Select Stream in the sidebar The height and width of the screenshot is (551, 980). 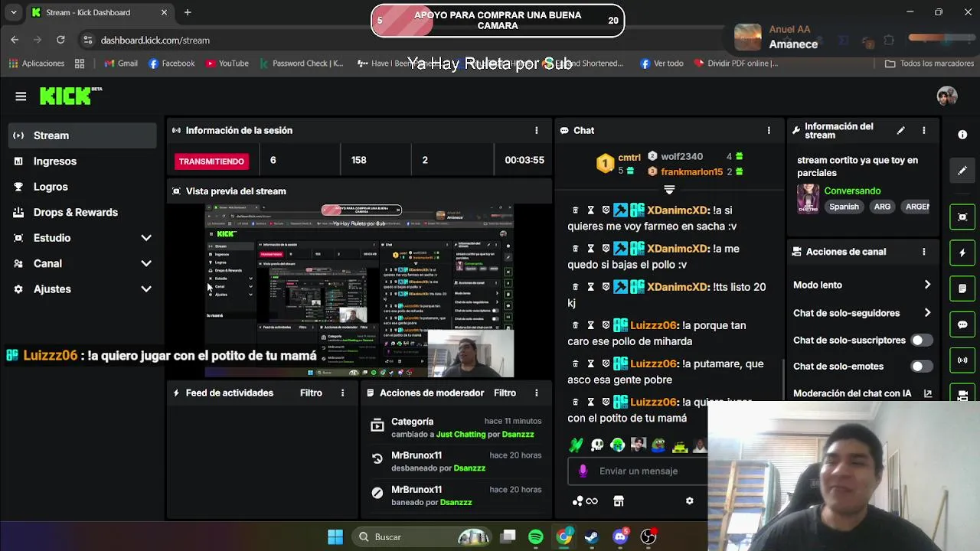coord(83,135)
